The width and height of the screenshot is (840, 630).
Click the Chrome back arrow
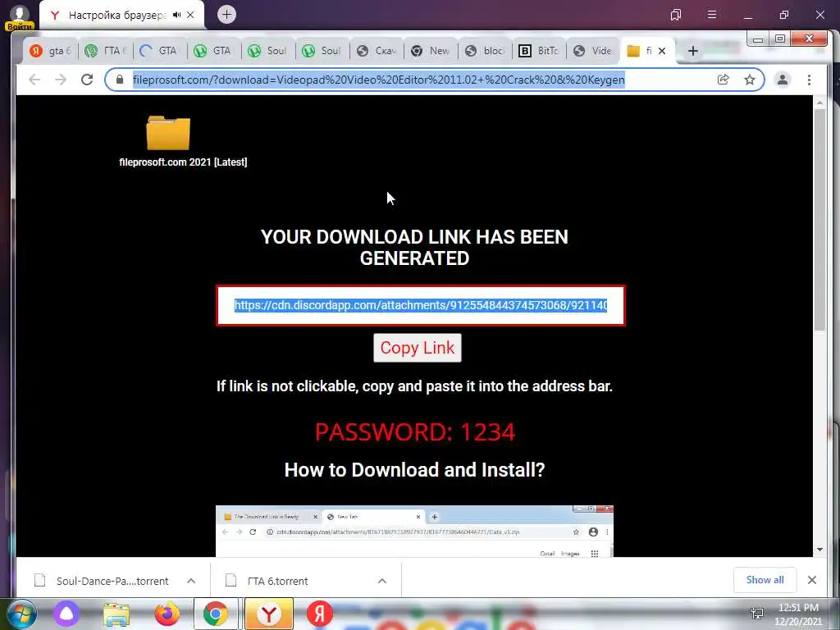pyautogui.click(x=34, y=80)
